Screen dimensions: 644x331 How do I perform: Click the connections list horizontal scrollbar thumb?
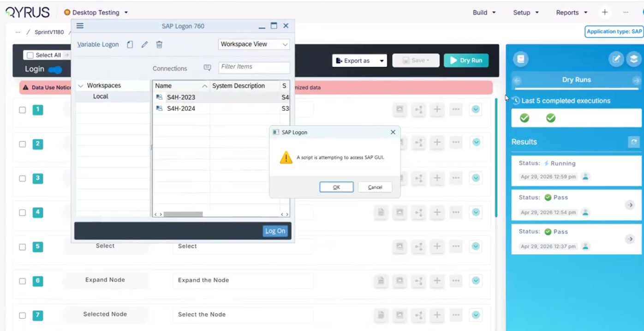tap(183, 214)
